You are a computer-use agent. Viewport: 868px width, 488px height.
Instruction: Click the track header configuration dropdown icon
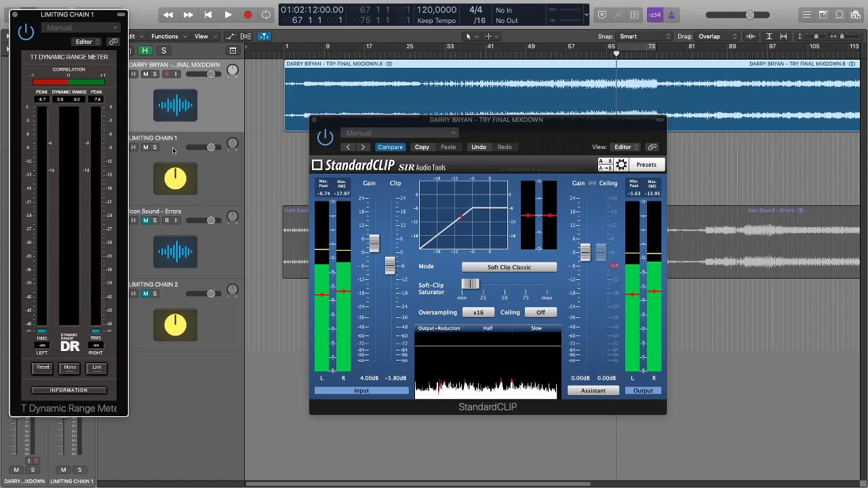233,51
